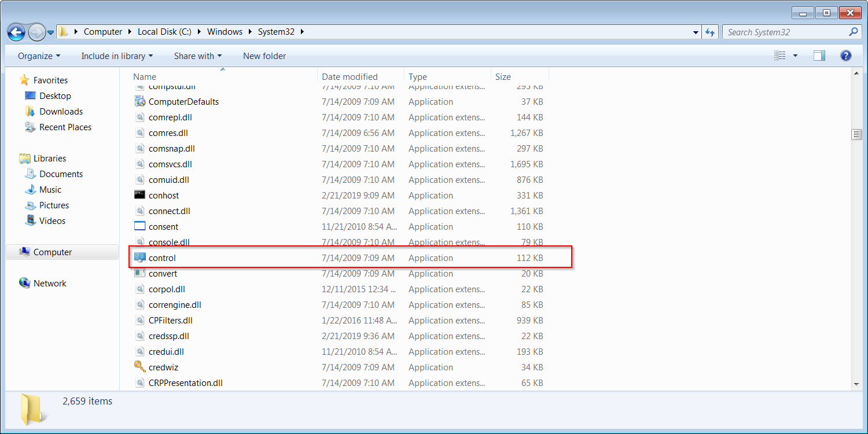Open Recent Places in the navigation pane
The image size is (868, 434).
point(65,127)
